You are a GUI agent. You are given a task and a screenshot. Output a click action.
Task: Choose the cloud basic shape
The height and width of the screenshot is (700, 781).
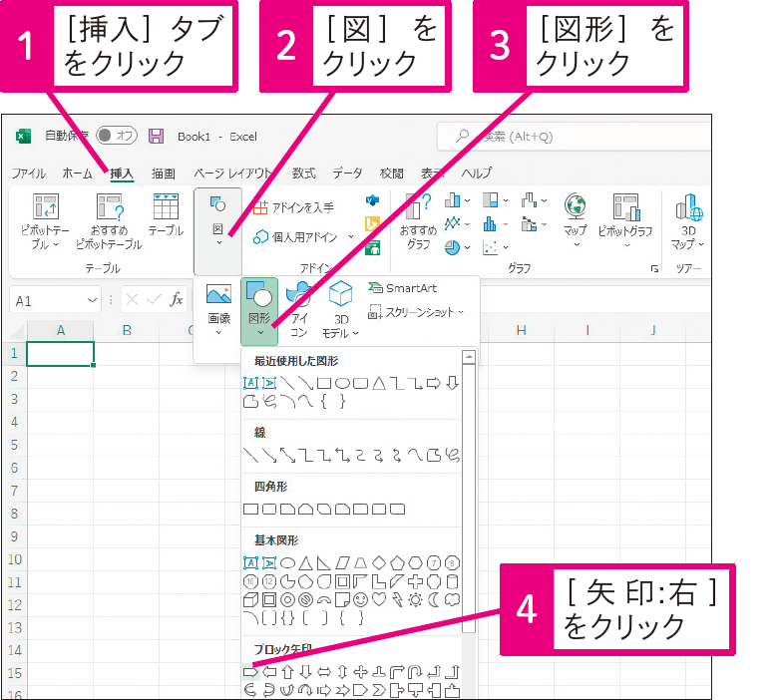452,600
